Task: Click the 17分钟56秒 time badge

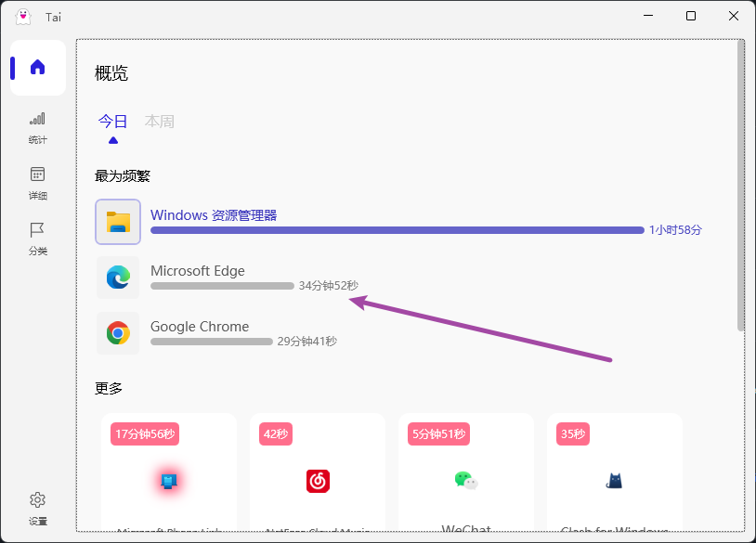Action: coord(145,434)
